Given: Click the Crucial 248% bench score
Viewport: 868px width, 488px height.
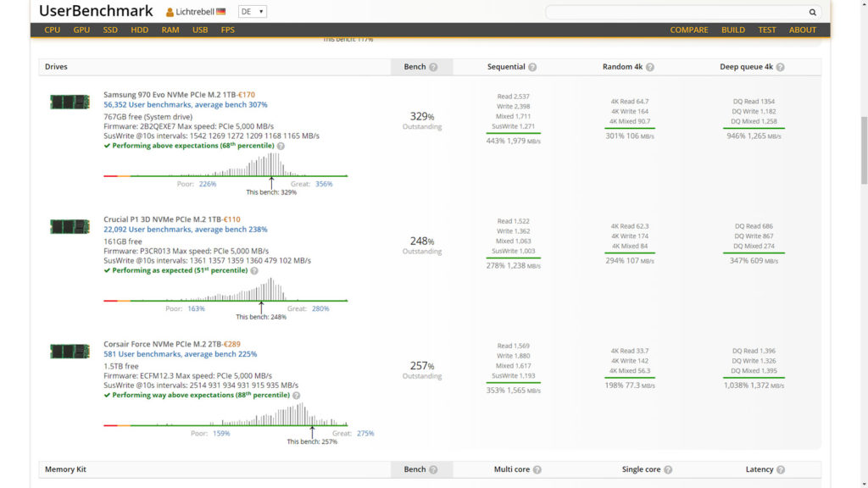Looking at the screenshot, I should click(422, 241).
